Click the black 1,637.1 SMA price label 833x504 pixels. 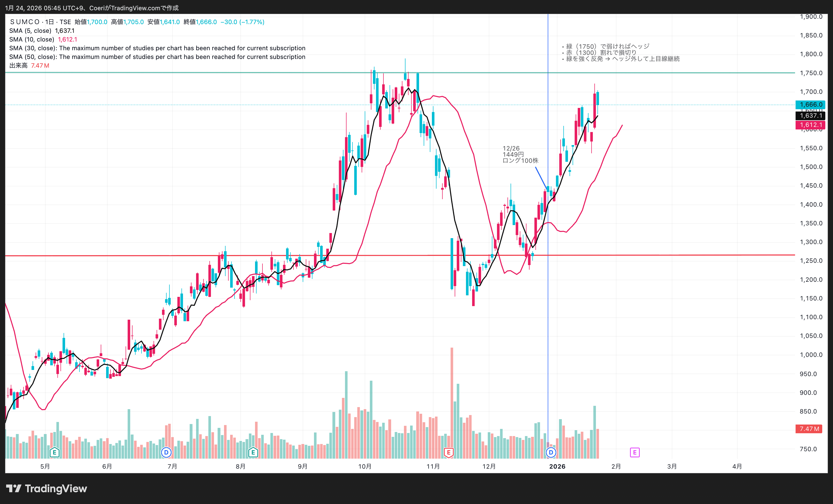[810, 116]
